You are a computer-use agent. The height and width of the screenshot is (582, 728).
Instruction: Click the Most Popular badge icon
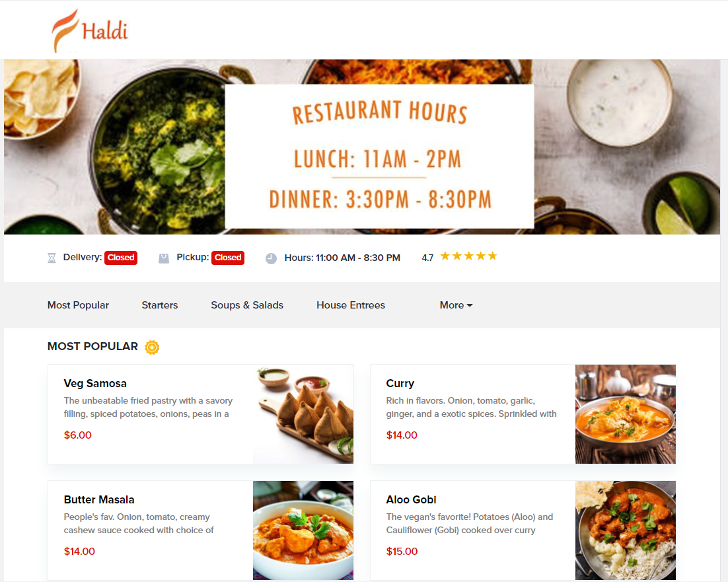click(x=152, y=347)
